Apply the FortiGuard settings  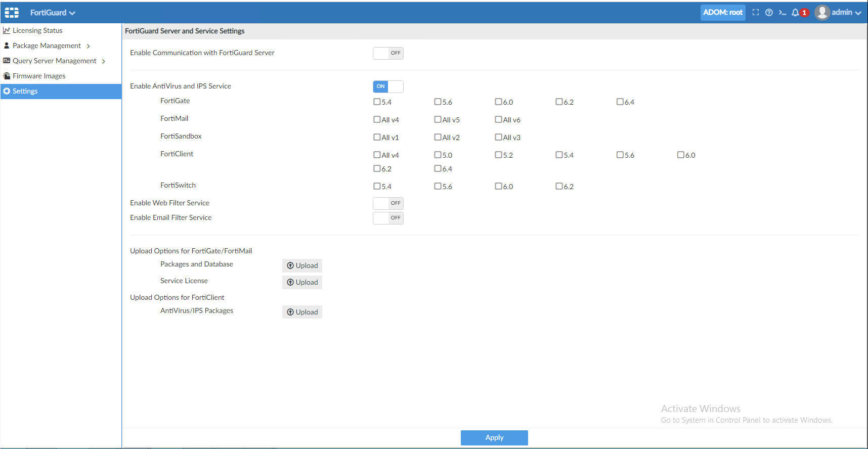tap(494, 438)
